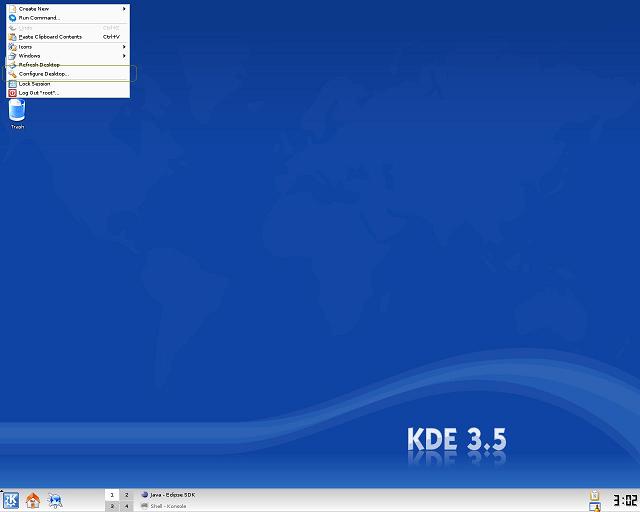The width and height of the screenshot is (640, 512).
Task: Select Paste Clipboard Contents menu entry
Action: click(68, 37)
